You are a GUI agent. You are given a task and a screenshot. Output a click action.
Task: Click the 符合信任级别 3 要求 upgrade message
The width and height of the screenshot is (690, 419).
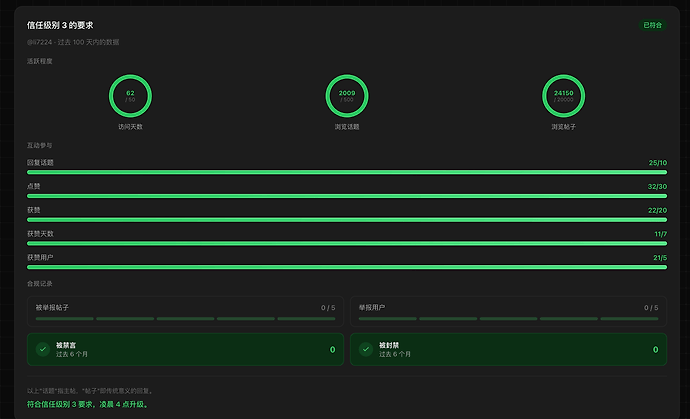click(x=88, y=404)
